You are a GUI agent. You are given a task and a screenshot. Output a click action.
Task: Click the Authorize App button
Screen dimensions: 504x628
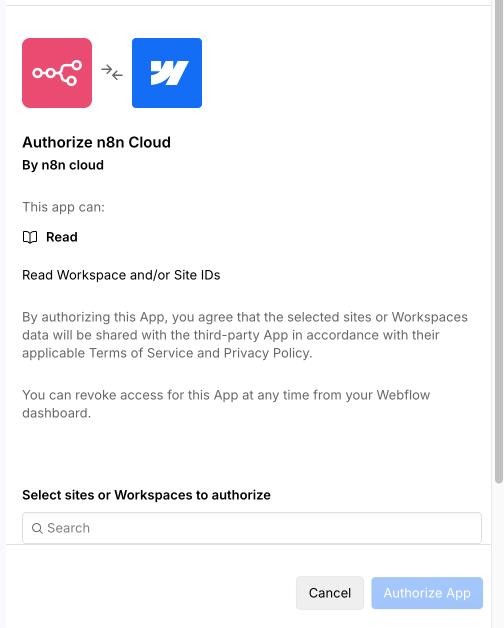pos(427,593)
